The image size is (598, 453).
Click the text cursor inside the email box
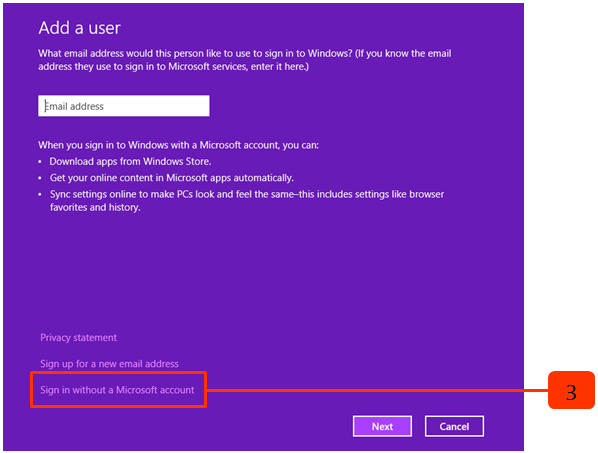coord(45,106)
